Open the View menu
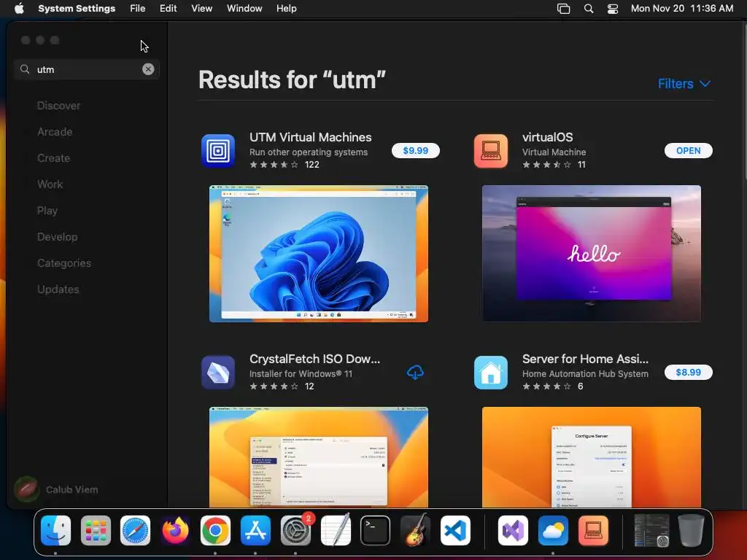The image size is (747, 560). (201, 8)
